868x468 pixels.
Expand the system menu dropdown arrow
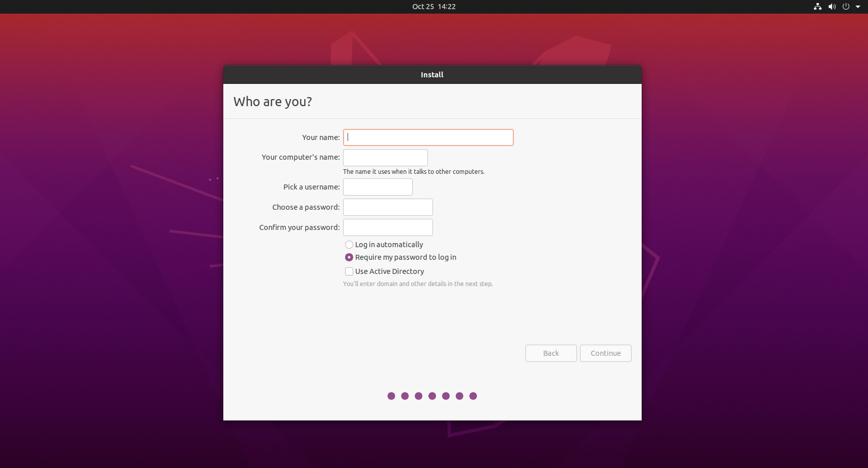point(858,7)
